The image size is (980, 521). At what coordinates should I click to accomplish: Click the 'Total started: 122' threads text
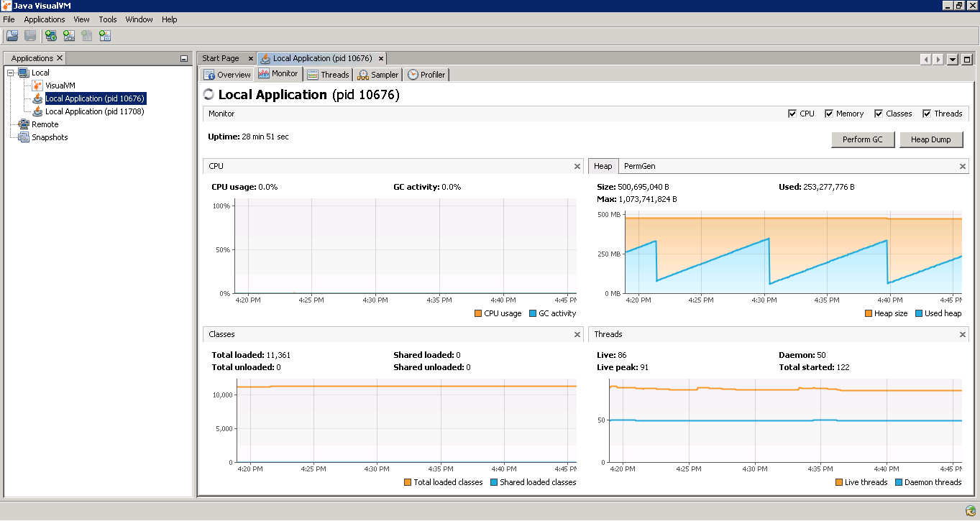click(814, 367)
